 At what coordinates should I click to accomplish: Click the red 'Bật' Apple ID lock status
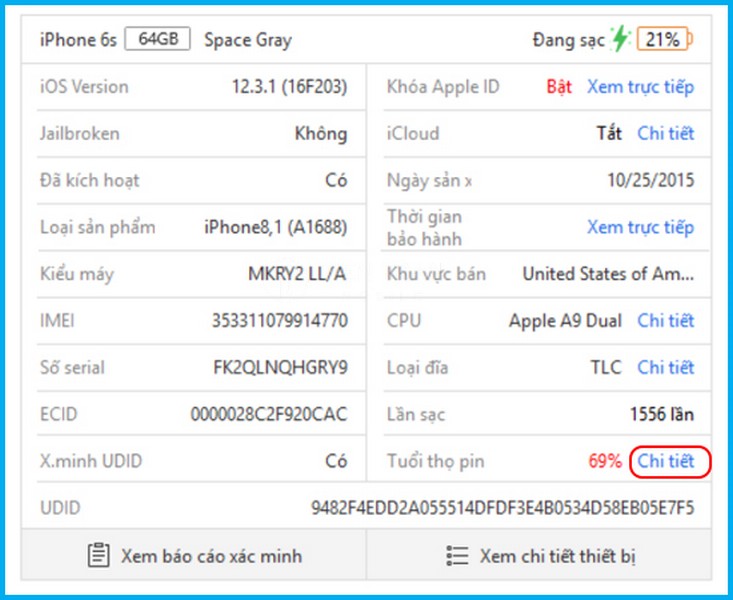(559, 87)
